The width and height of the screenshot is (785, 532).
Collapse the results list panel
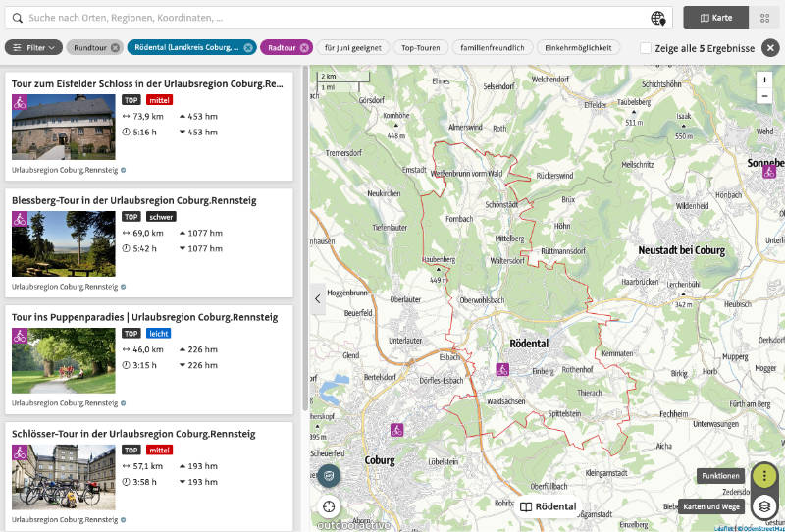click(317, 298)
